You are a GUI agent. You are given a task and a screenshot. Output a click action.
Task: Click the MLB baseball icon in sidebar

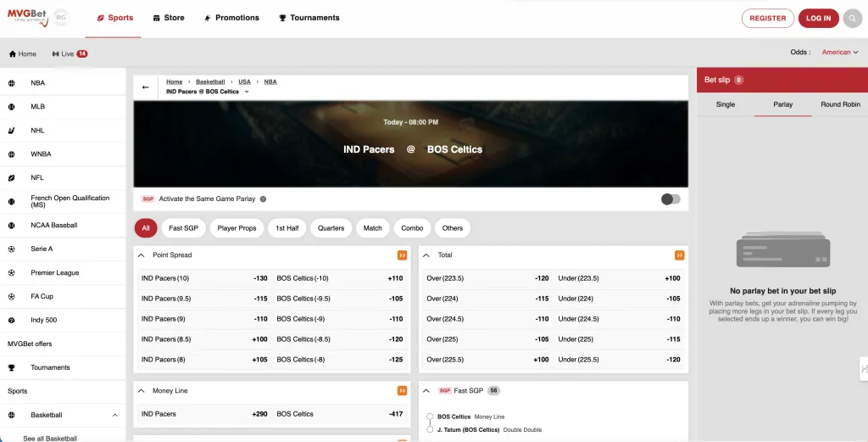click(11, 107)
